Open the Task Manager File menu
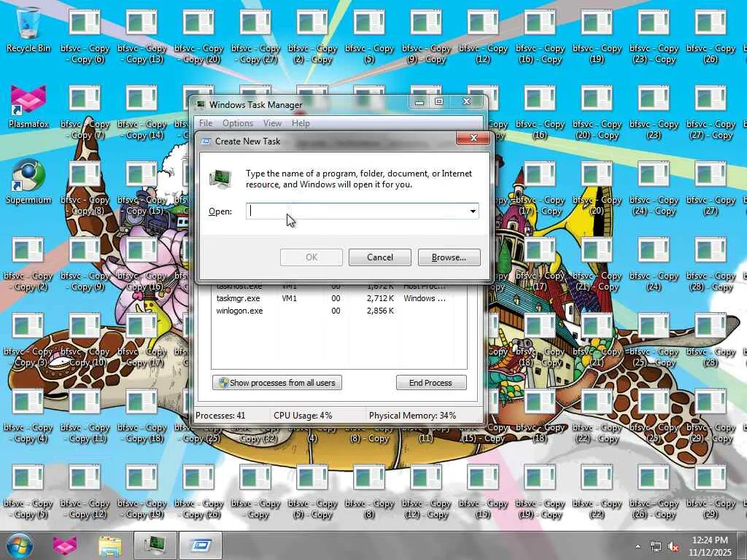 pyautogui.click(x=206, y=123)
